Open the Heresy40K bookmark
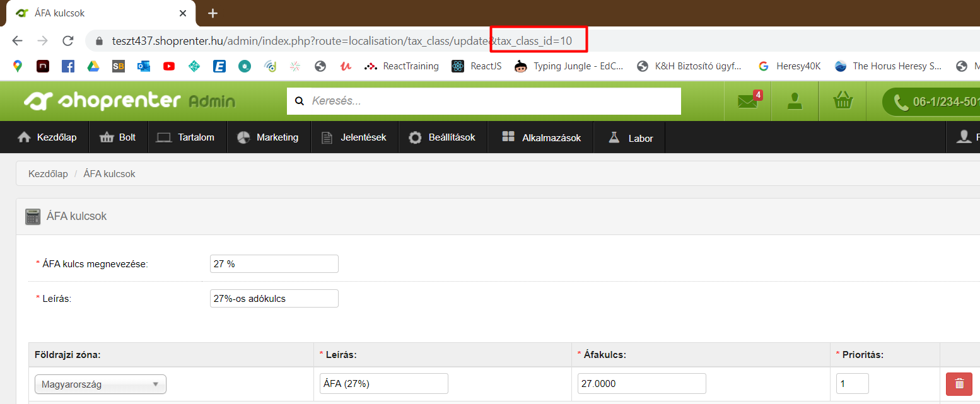The width and height of the screenshot is (980, 404). click(x=790, y=66)
